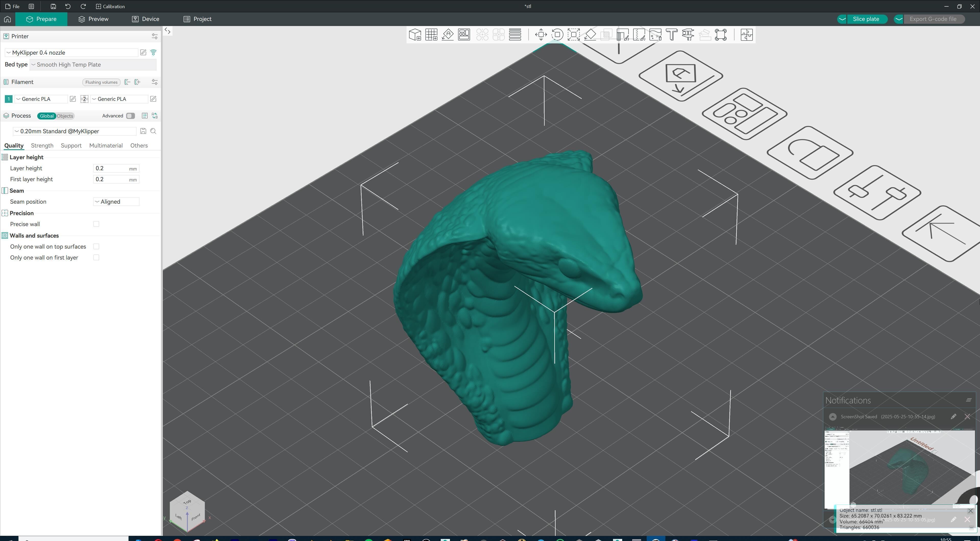
Task: Switch to the Project tab
Action: 198,19
